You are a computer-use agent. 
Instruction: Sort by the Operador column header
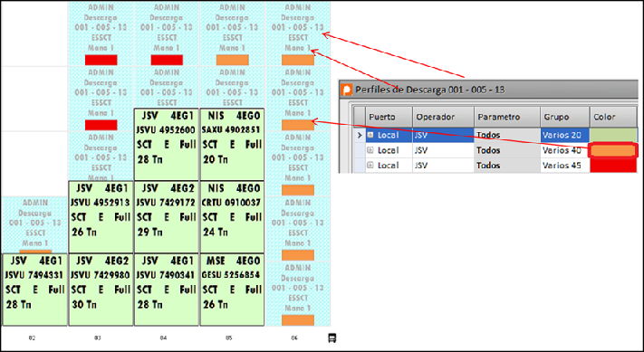[x=443, y=117]
